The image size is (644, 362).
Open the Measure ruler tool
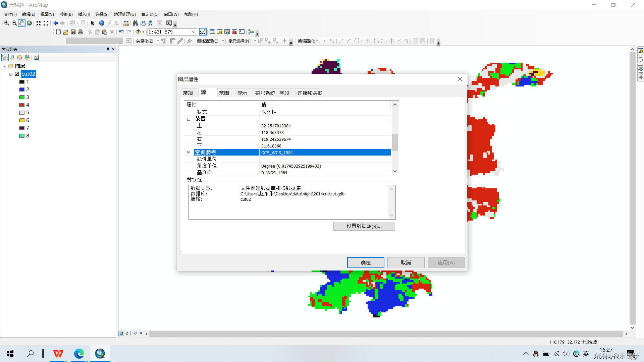tap(126, 23)
